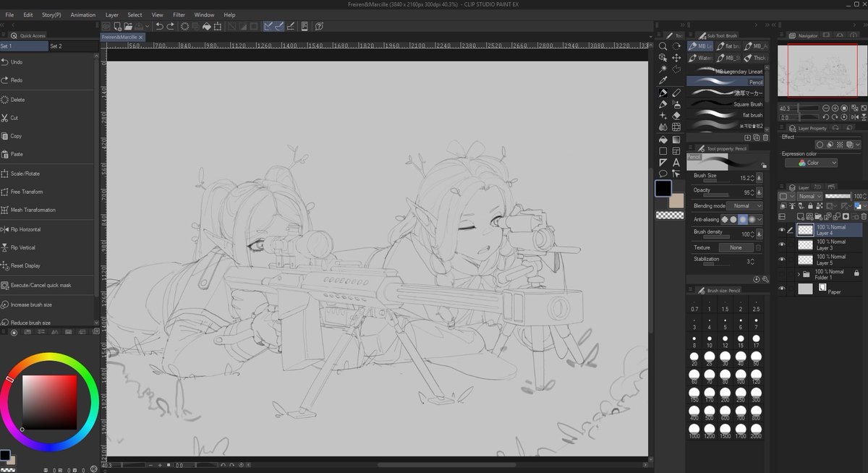Hide Layer 5 using its eye icon
Screen dimensions: 868x473
[x=782, y=259]
